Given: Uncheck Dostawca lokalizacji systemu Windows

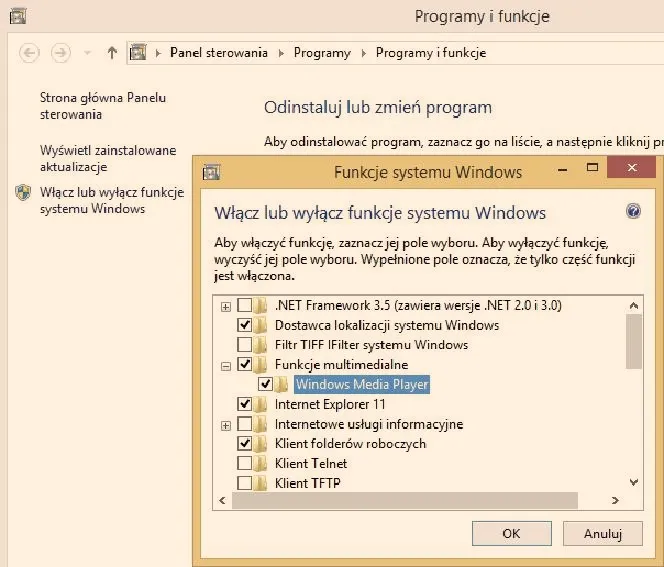Looking at the screenshot, I should click(245, 325).
